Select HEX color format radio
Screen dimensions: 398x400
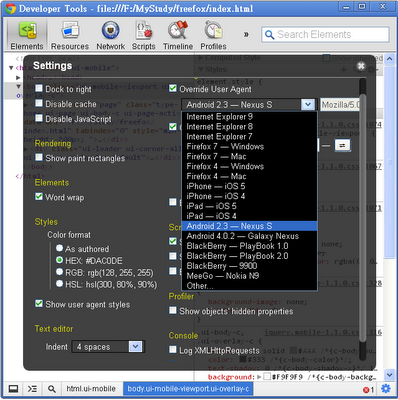[59, 260]
